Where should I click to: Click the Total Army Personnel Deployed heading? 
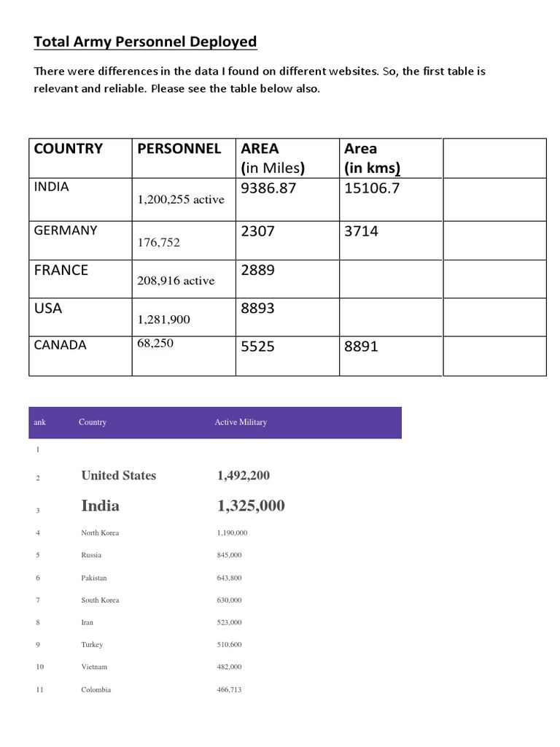click(x=145, y=42)
